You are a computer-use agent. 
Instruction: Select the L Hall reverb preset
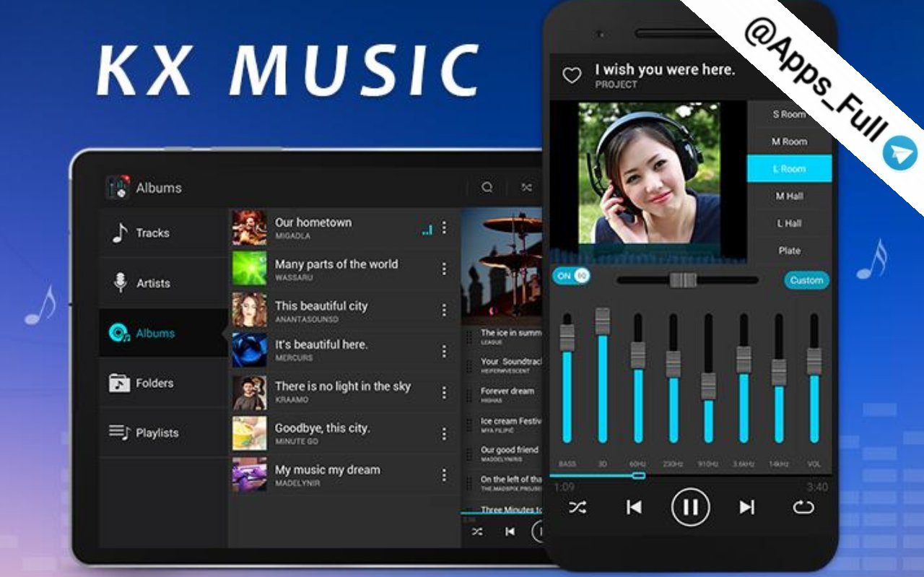[789, 223]
